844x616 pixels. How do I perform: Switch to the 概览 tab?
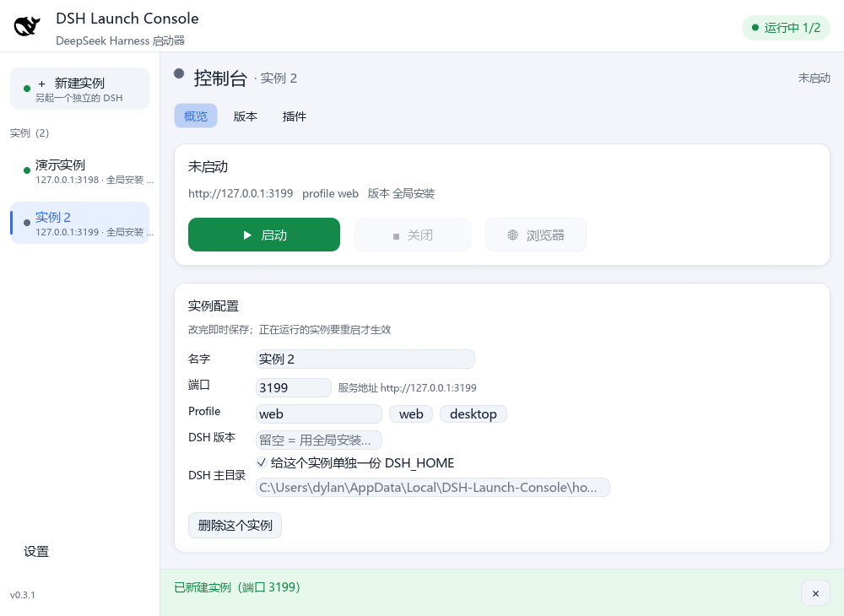(x=196, y=116)
